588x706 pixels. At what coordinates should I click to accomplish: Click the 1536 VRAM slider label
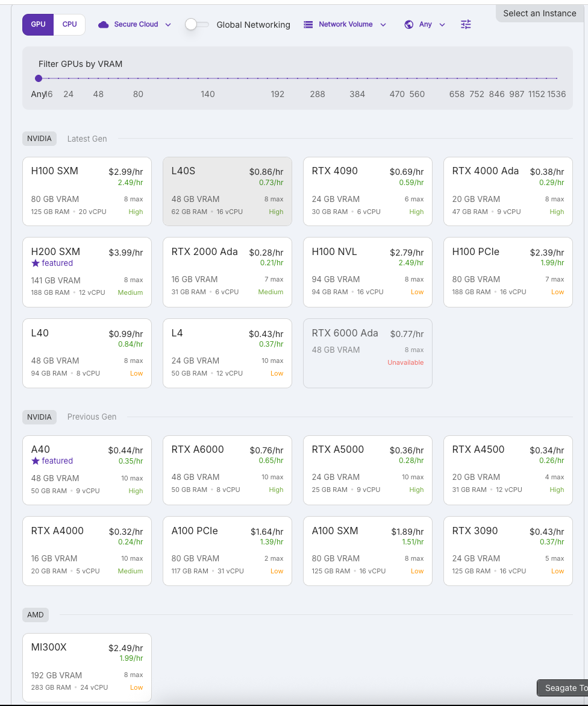pyautogui.click(x=557, y=94)
